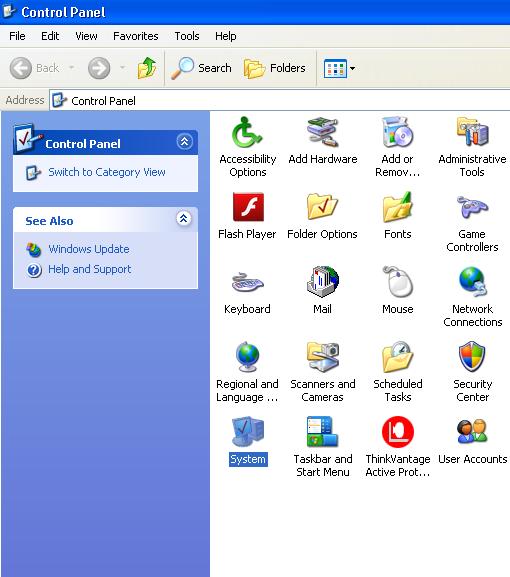Collapse the Control Panel sidebar section

click(184, 141)
